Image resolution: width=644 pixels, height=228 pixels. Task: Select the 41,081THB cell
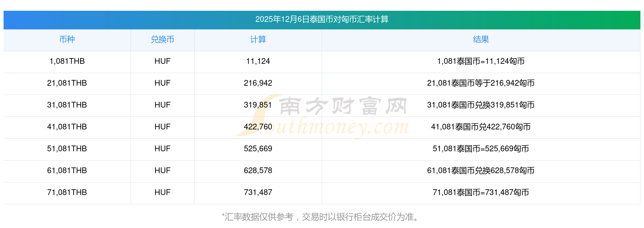[x=67, y=127]
